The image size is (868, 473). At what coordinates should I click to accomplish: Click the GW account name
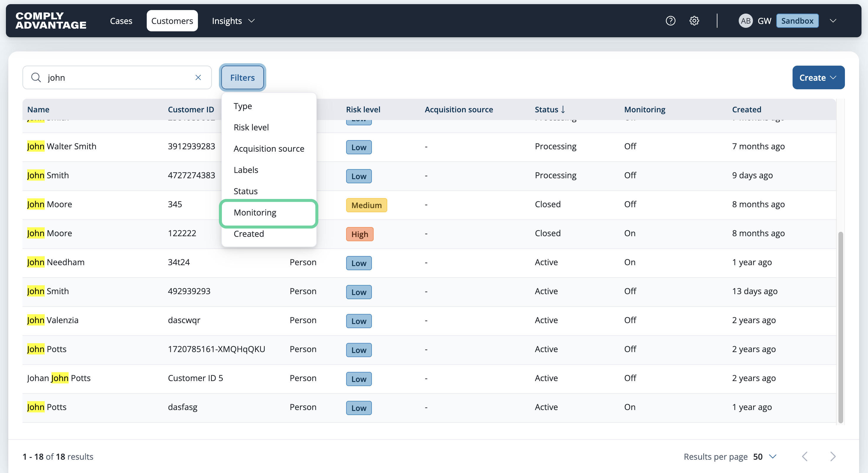[x=764, y=21]
